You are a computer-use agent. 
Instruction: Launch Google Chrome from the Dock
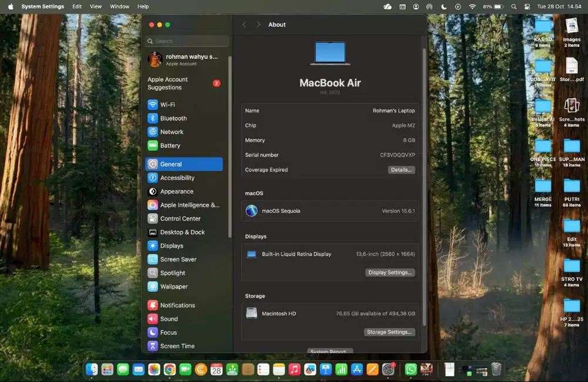tap(169, 370)
